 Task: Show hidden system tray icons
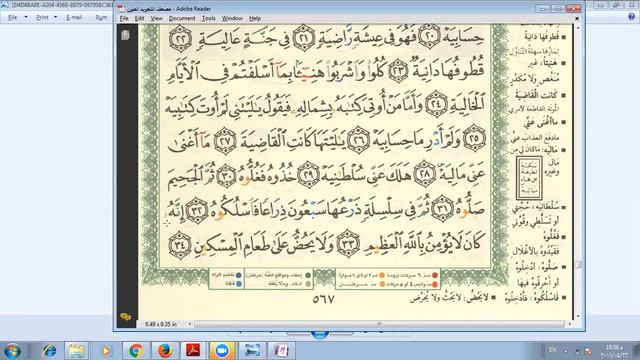click(x=565, y=351)
